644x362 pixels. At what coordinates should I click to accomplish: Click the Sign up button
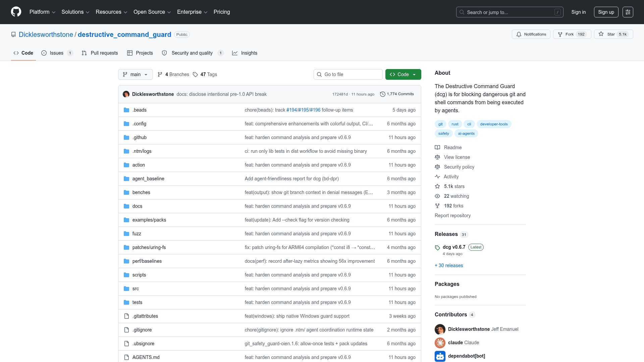click(x=606, y=12)
